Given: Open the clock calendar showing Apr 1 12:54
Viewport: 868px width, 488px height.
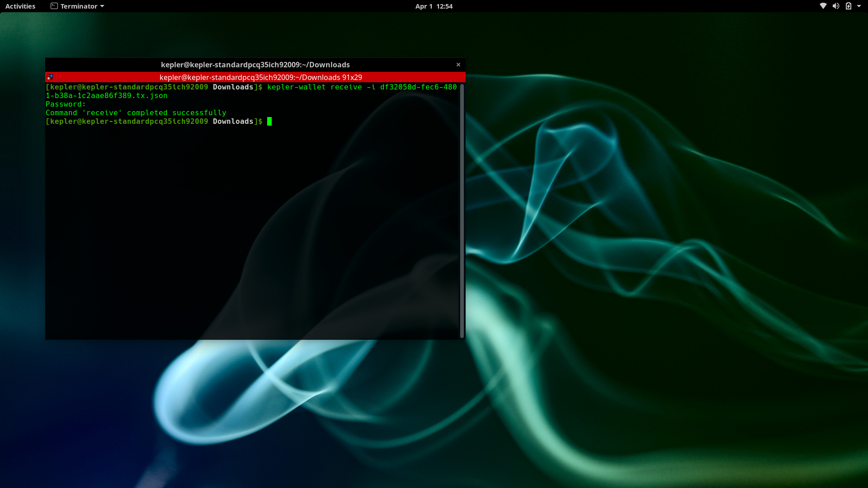Looking at the screenshot, I should [434, 6].
